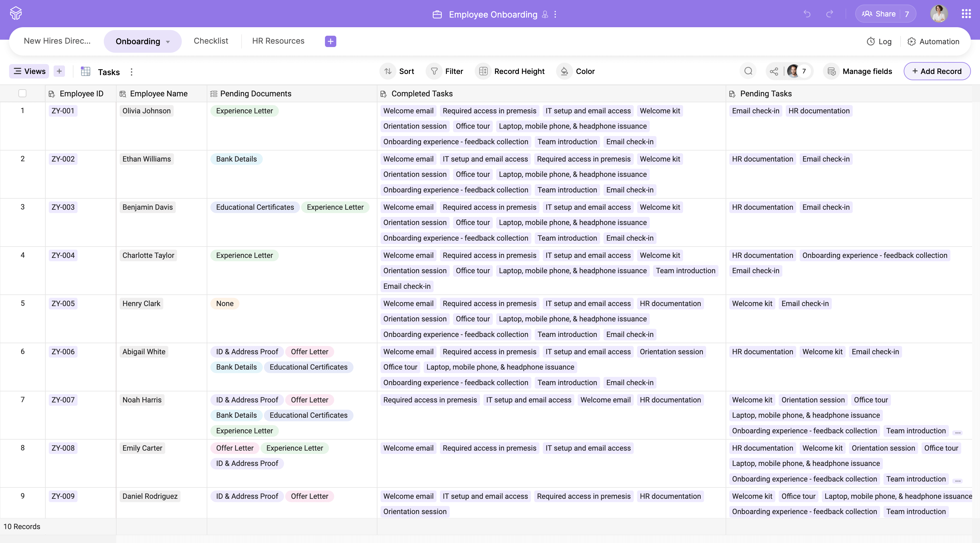Viewport: 980px width, 543px height.
Task: Click the share view network icon
Action: (x=774, y=71)
